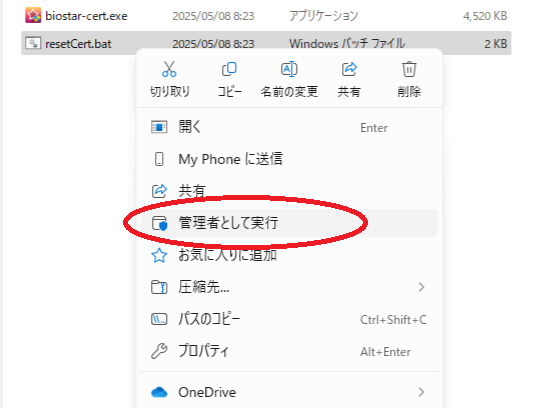Click the 削除 (Delete) trash icon

coord(409,69)
